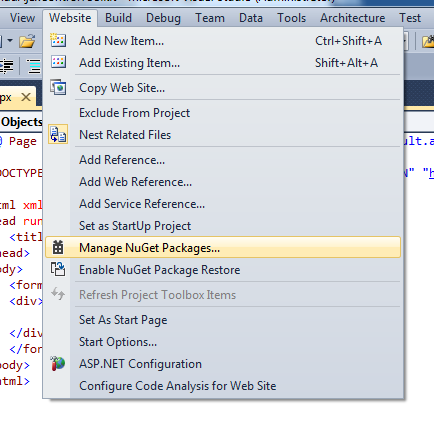Viewport: 434px width, 425px height.
Task: Click the Manage NuGet Packages icon
Action: tap(58, 247)
